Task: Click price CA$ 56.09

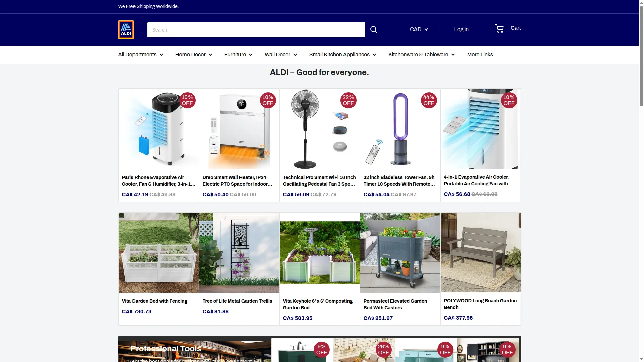Action: (296, 194)
